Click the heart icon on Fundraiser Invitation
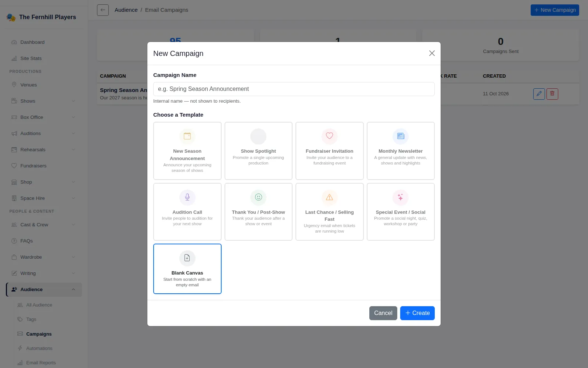 330,136
